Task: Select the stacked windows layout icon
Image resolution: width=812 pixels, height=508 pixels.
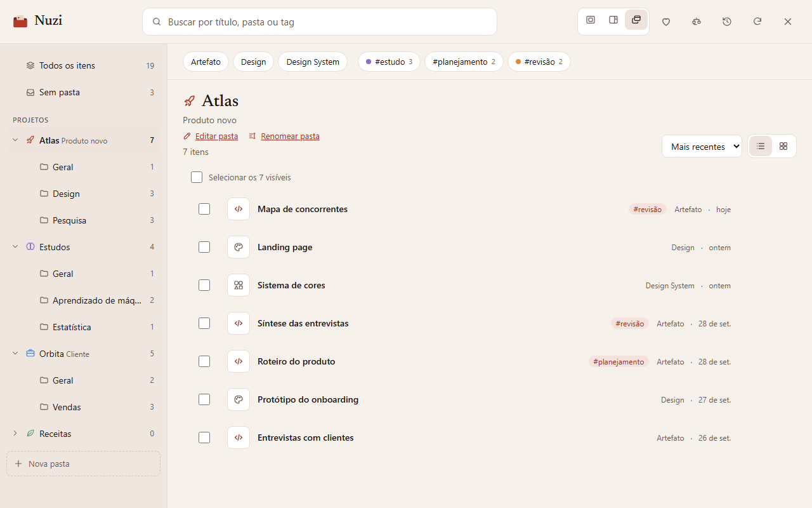Action: [636, 20]
